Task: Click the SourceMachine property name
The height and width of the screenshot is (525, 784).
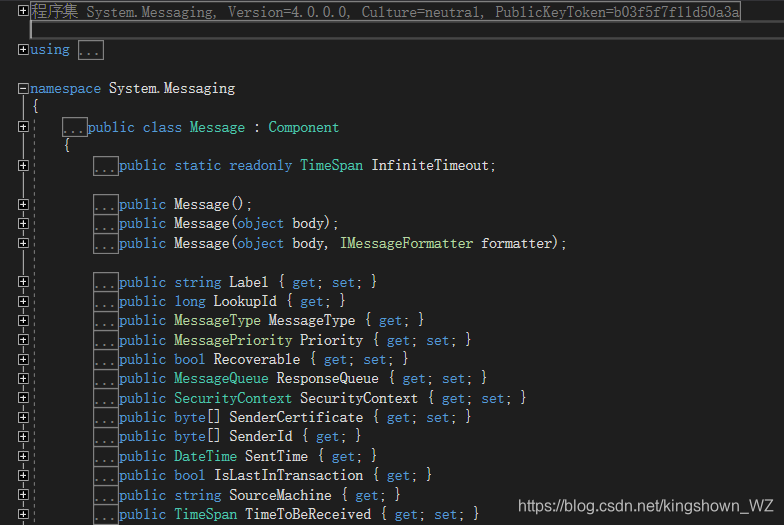Action: point(280,495)
